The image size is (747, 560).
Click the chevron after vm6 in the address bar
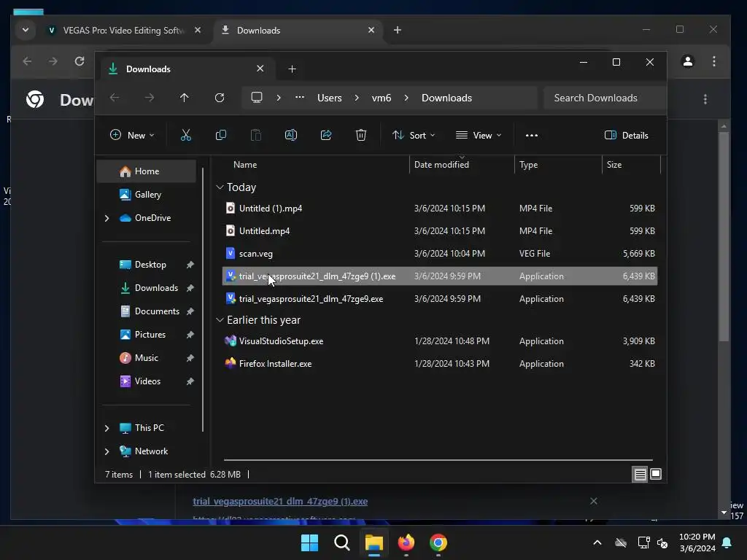(406, 98)
